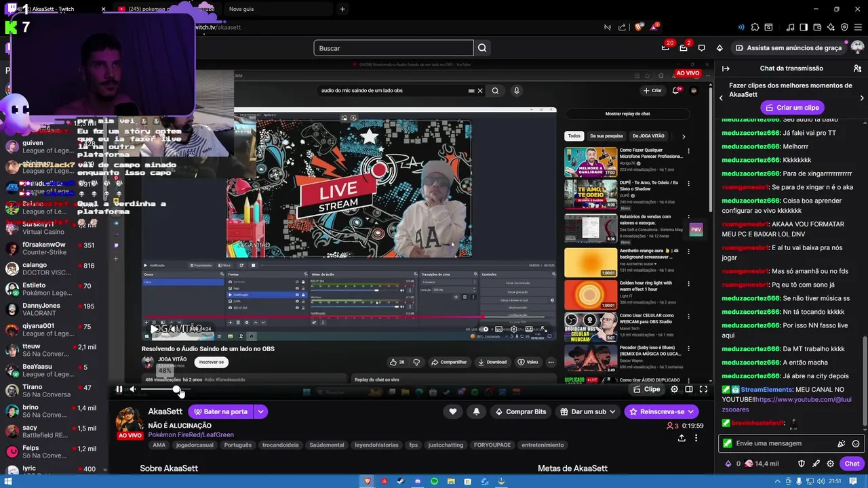The image size is (868, 488).
Task: Open the Twitch whispers speech bubble icon
Action: pos(702,48)
